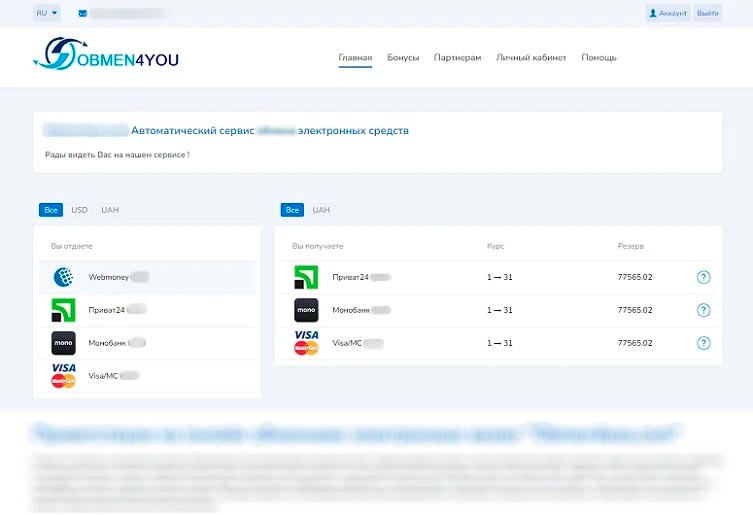Go to the Бонусы menu item

[403, 58]
